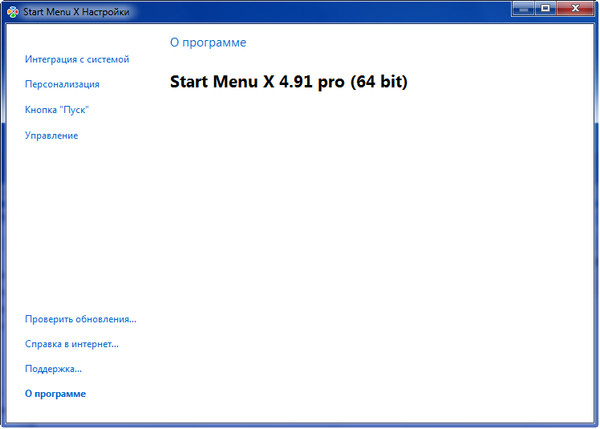Close the Start Menu X Настройки window
Screen dimensions: 600x429
click(575, 8)
